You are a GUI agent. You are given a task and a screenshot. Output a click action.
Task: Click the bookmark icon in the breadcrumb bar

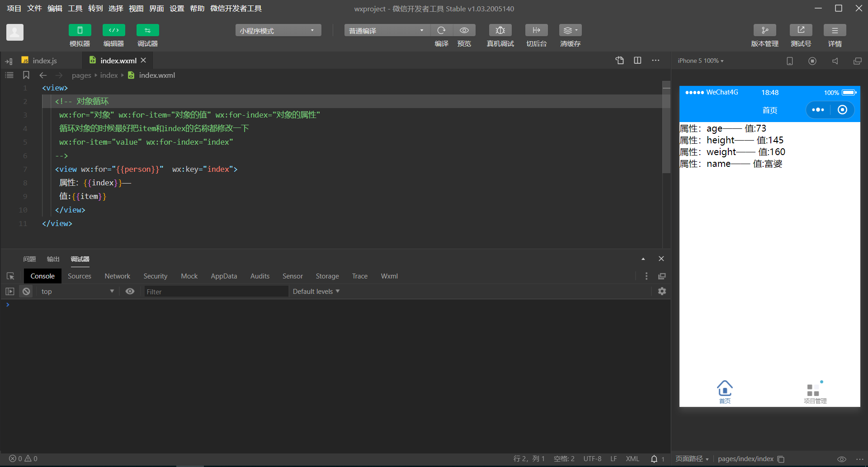[x=26, y=75]
